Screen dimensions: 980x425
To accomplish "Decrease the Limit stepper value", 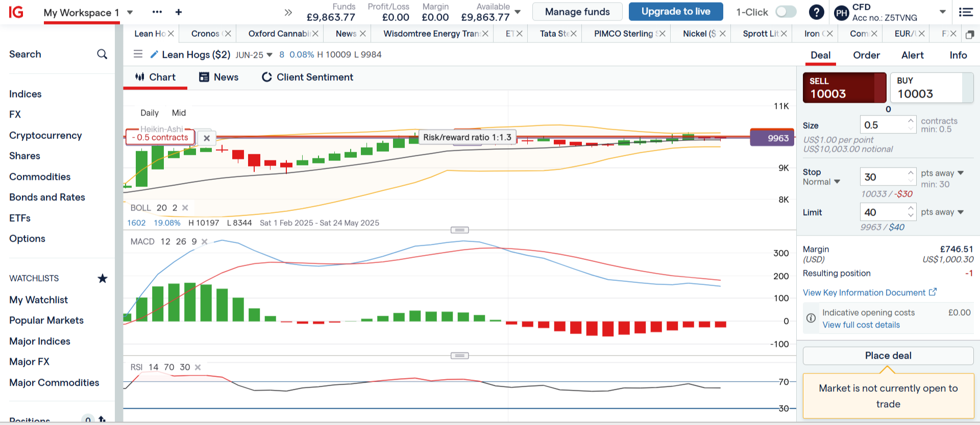I will click(x=911, y=215).
